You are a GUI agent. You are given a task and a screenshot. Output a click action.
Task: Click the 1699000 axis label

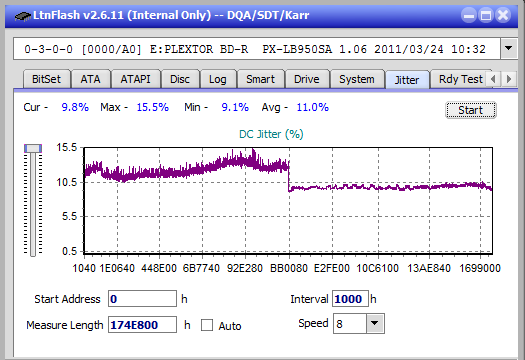coord(480,268)
